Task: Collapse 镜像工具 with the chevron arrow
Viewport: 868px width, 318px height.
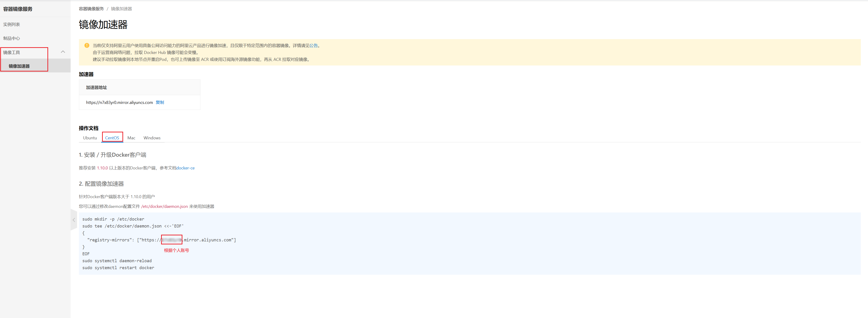Action: (63, 52)
